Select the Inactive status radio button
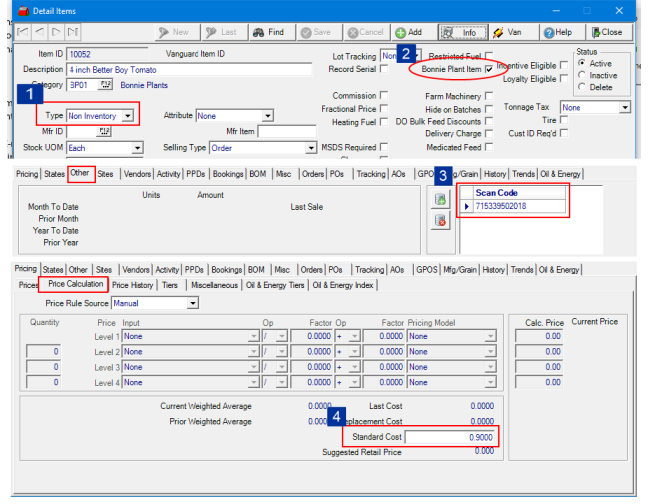 click(582, 75)
